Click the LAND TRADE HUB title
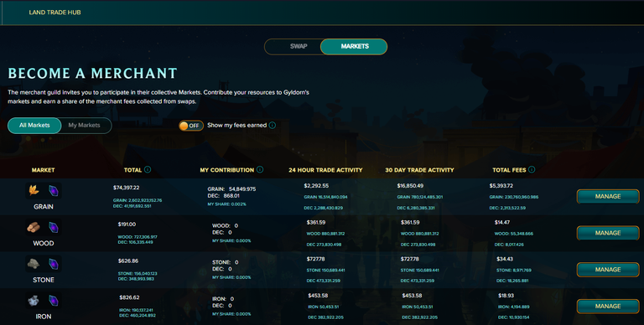This screenshot has width=644, height=325. pos(55,13)
